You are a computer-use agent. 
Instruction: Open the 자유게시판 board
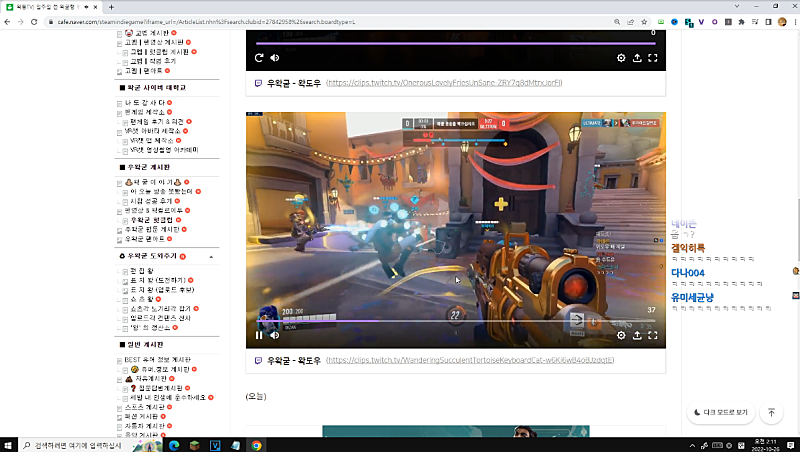click(151, 379)
